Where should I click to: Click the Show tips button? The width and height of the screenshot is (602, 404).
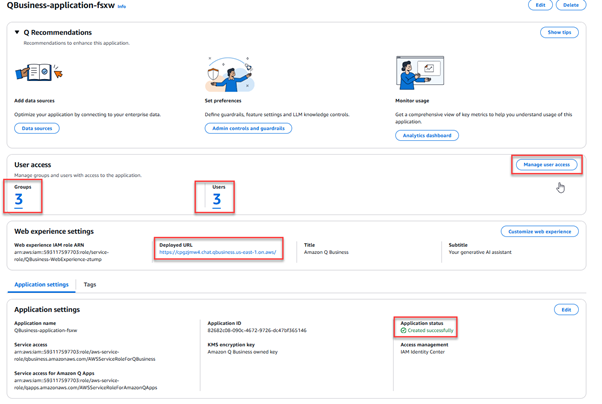coord(559,32)
